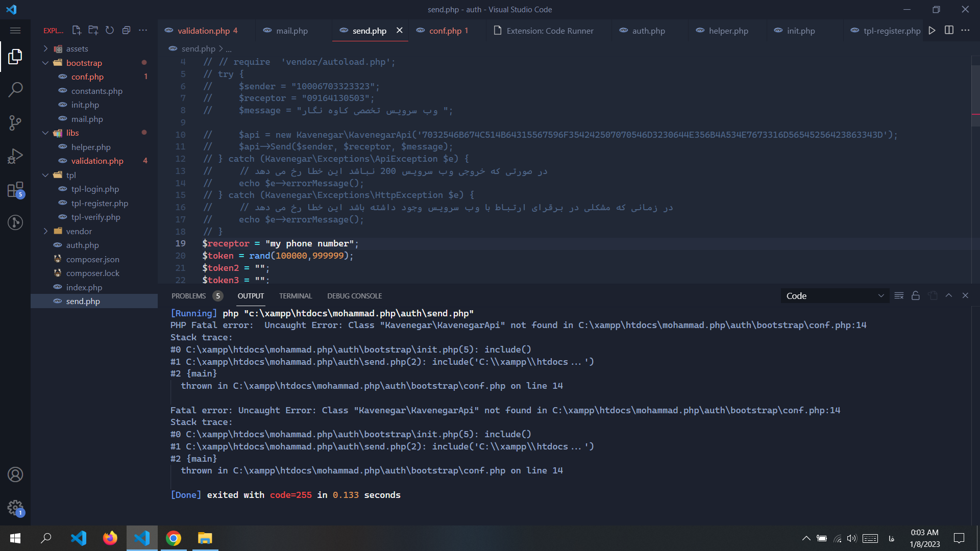Screen dimensions: 980x551
Task: Open Explorer more actions menu
Action: click(x=143, y=31)
